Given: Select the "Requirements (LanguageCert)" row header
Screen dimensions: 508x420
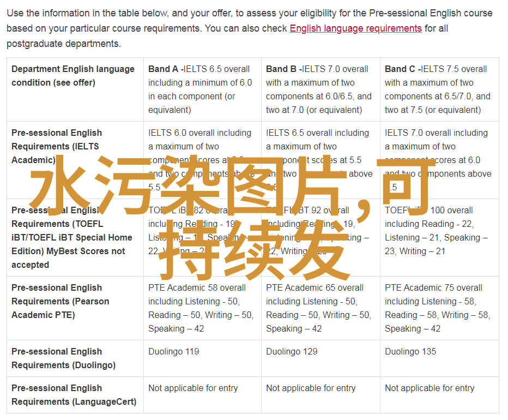Looking at the screenshot, I should [x=75, y=395].
